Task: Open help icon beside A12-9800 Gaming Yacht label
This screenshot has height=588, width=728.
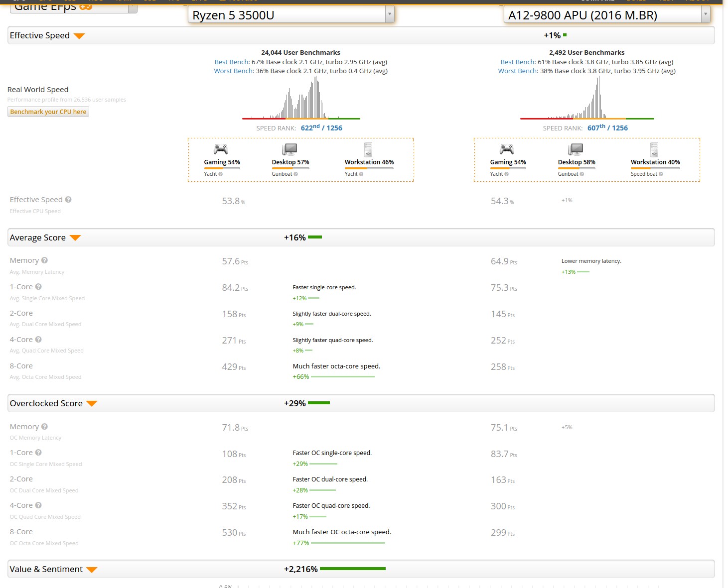Action: coord(507,174)
